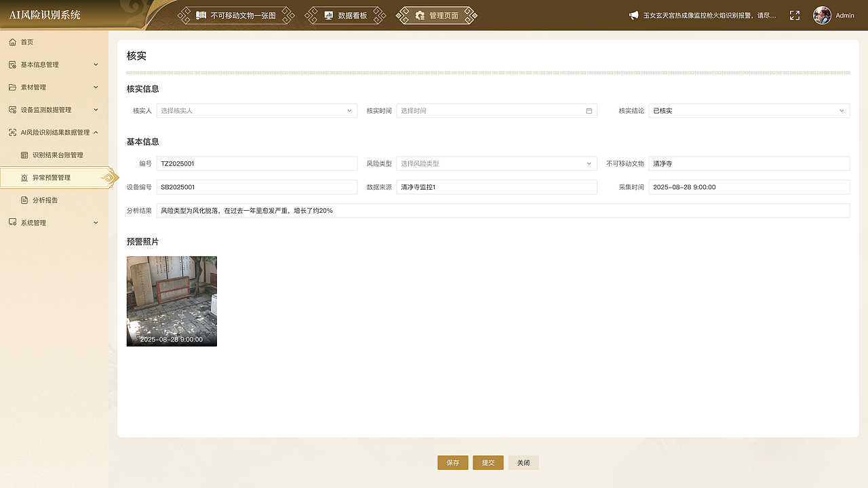Click the 设备编号 field with SB2025001
The height and width of the screenshot is (488, 868).
tap(257, 187)
